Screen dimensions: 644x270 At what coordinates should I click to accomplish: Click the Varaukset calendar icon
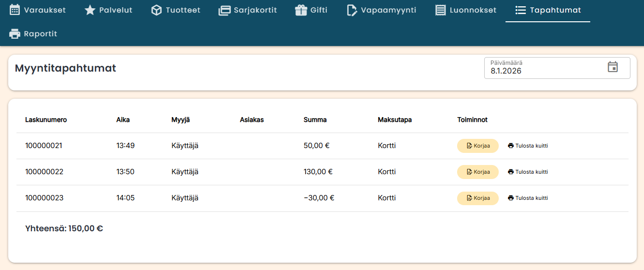coord(15,10)
